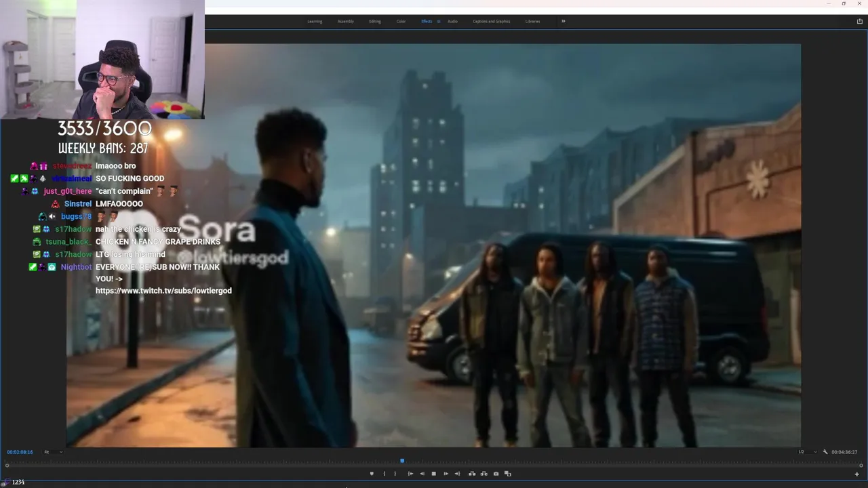Click bugss78 username in chat
The image size is (868, 488).
(76, 217)
